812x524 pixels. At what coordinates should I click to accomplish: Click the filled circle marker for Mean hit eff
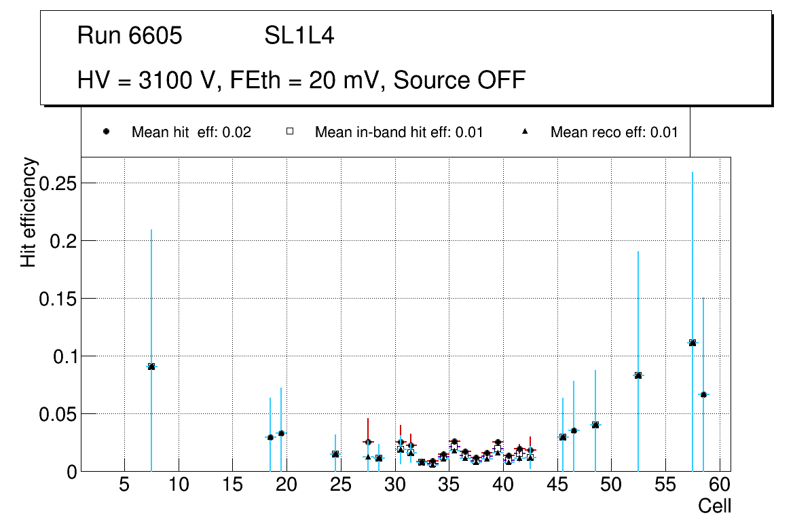click(106, 132)
